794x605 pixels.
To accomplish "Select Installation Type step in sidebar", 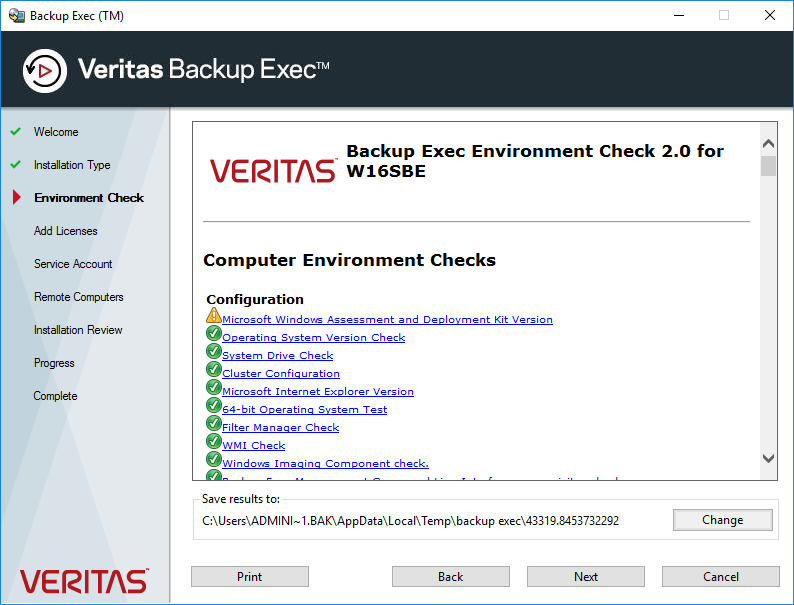I will click(72, 165).
